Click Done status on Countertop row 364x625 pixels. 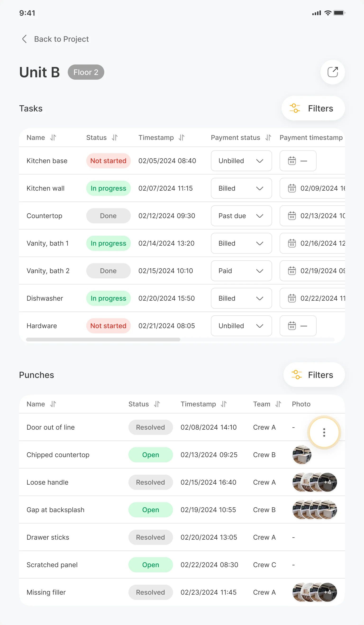(x=108, y=216)
